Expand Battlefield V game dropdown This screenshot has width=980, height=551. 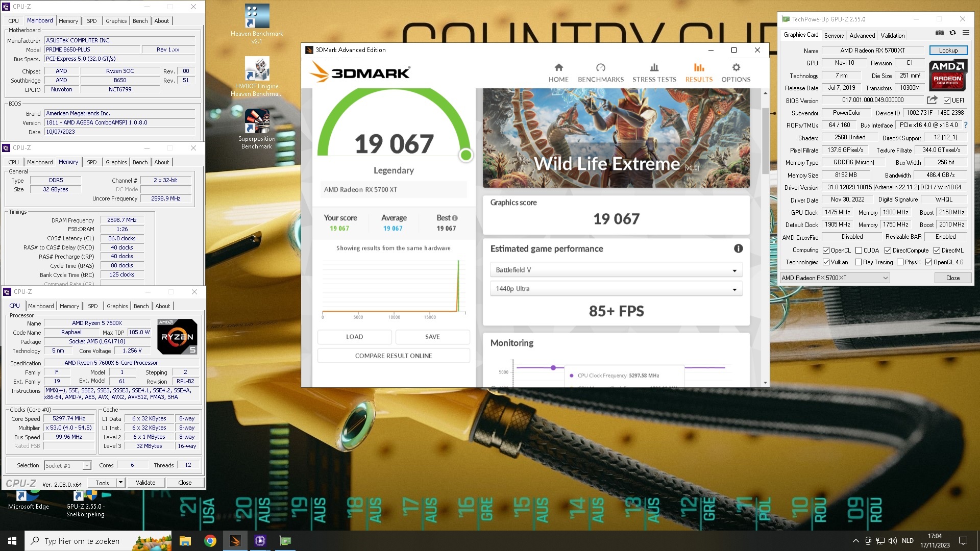[x=616, y=270]
